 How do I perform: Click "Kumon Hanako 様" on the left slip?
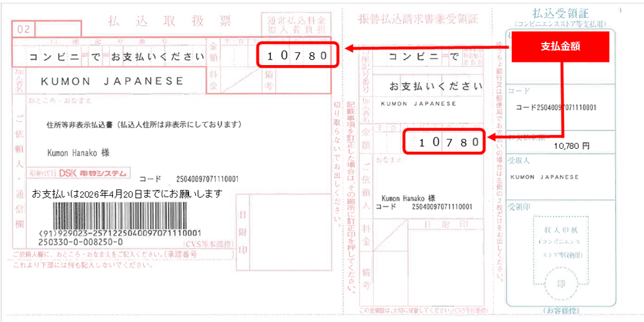click(x=79, y=153)
